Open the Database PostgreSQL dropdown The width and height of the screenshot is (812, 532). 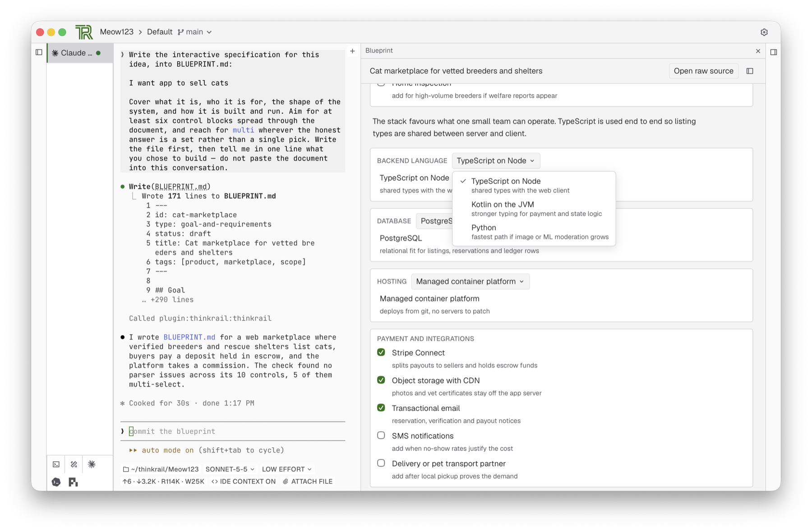point(435,221)
